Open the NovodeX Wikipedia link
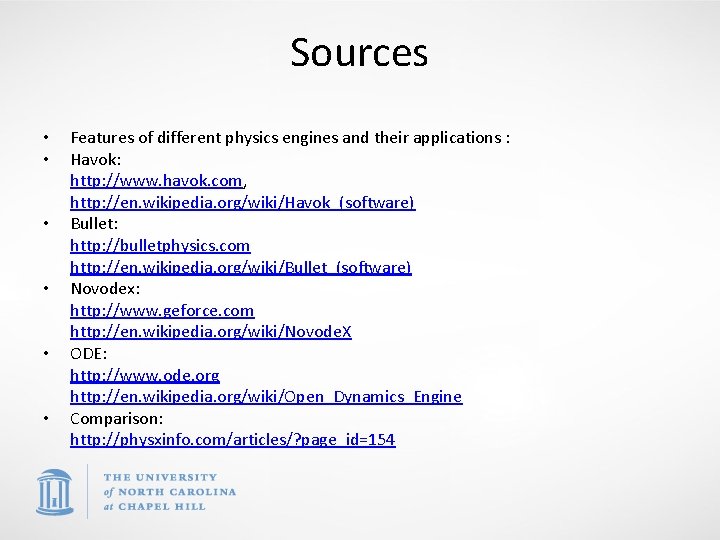720x540 pixels. coord(211,332)
